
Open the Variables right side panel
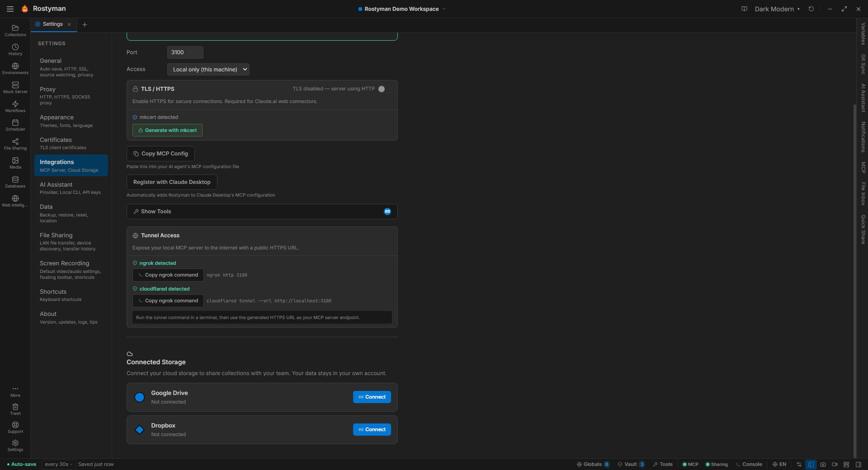click(863, 34)
